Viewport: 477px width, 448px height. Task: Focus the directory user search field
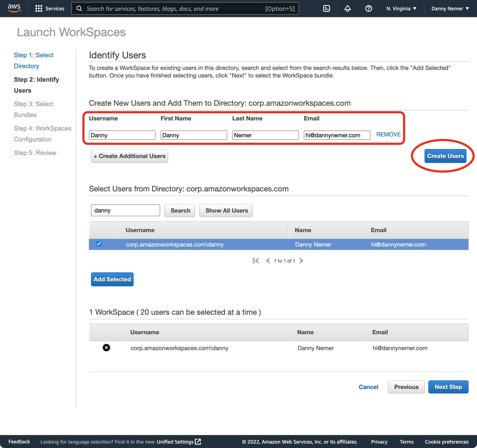(x=126, y=211)
